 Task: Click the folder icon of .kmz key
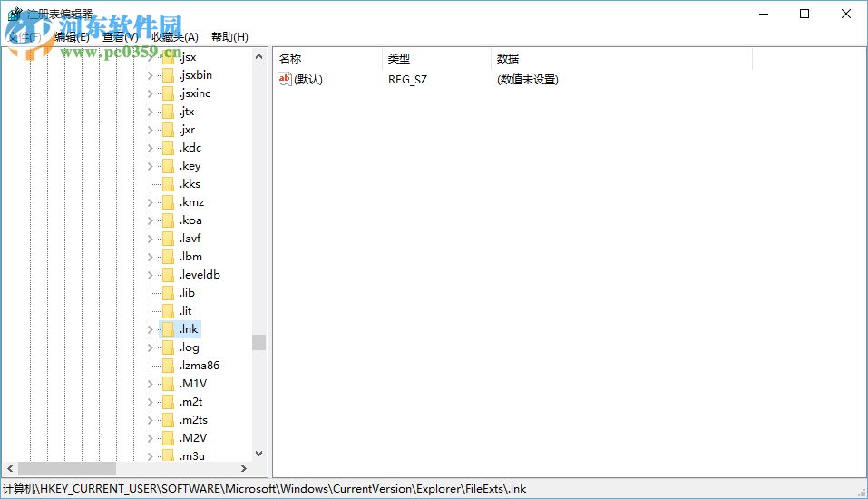click(169, 202)
